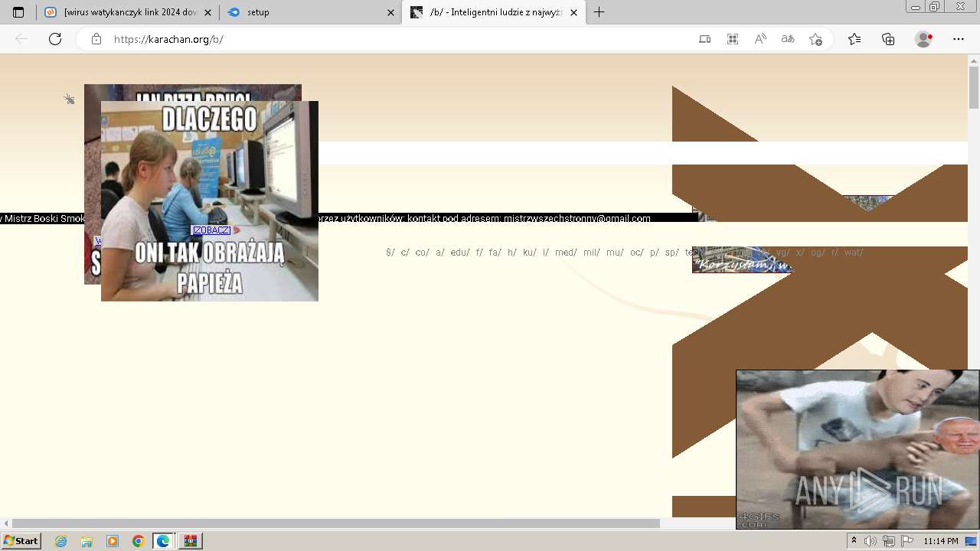Open the Translate page option
The width and height of the screenshot is (980, 551).
(x=788, y=39)
